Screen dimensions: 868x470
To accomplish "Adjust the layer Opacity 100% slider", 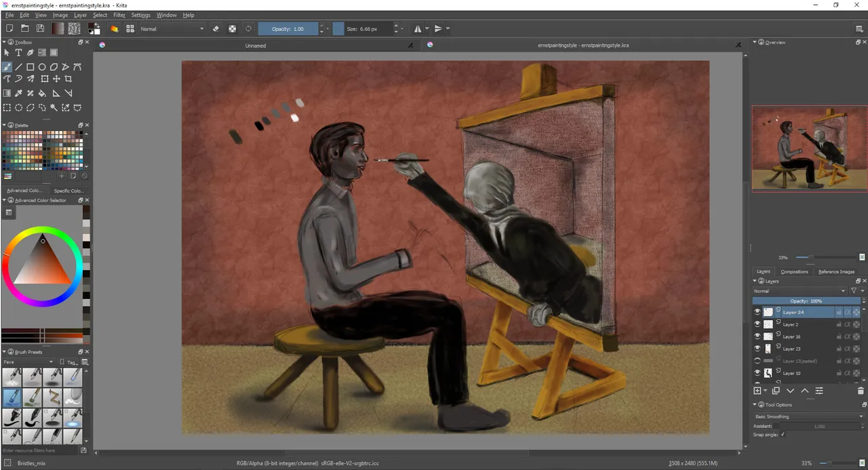I will (806, 301).
